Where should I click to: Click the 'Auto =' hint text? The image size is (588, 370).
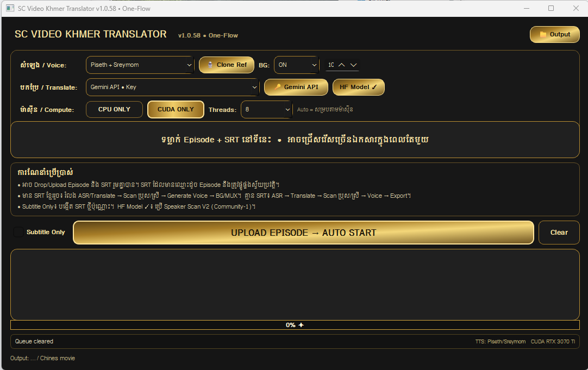coord(325,109)
